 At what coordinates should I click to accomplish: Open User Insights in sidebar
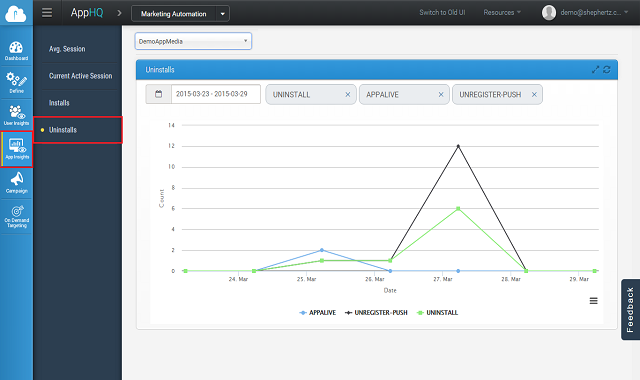point(16,115)
